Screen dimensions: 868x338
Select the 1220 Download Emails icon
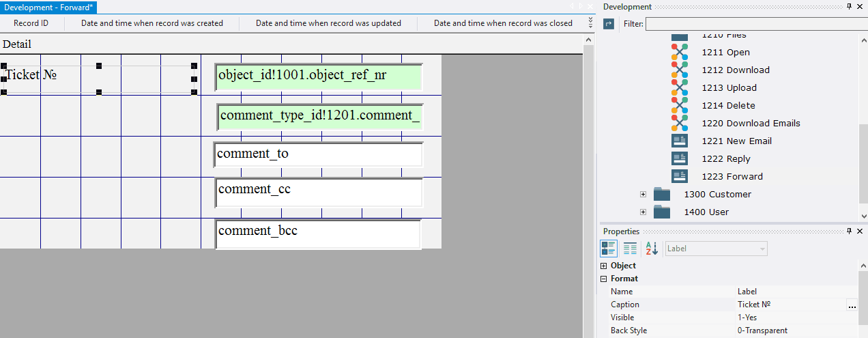[x=679, y=124]
